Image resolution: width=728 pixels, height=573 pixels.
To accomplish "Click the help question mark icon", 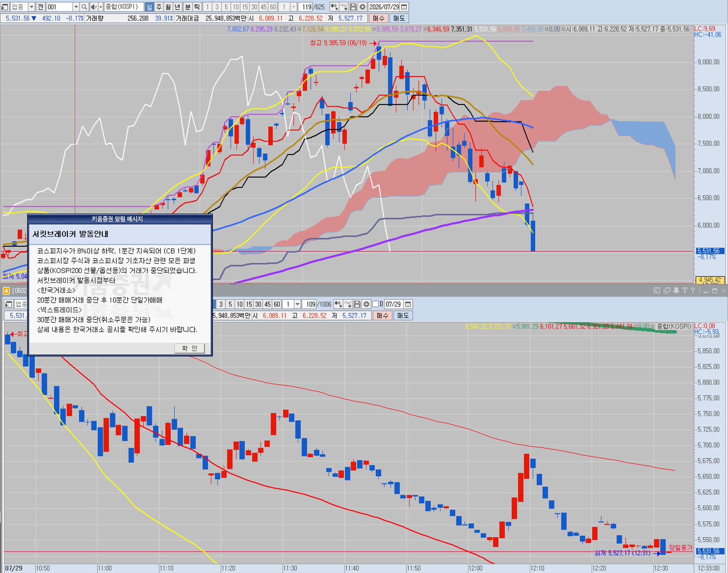I will 693,290.
